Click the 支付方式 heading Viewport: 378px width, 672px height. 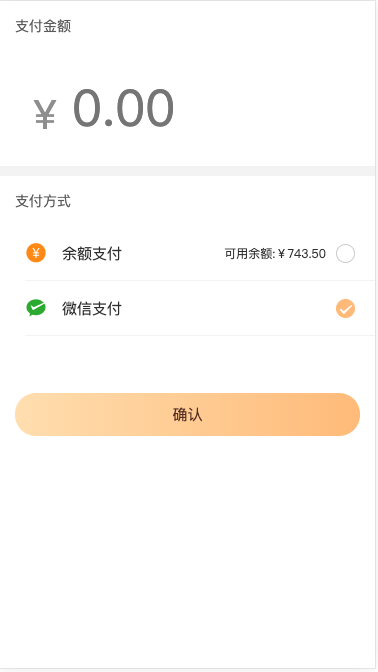click(x=43, y=201)
